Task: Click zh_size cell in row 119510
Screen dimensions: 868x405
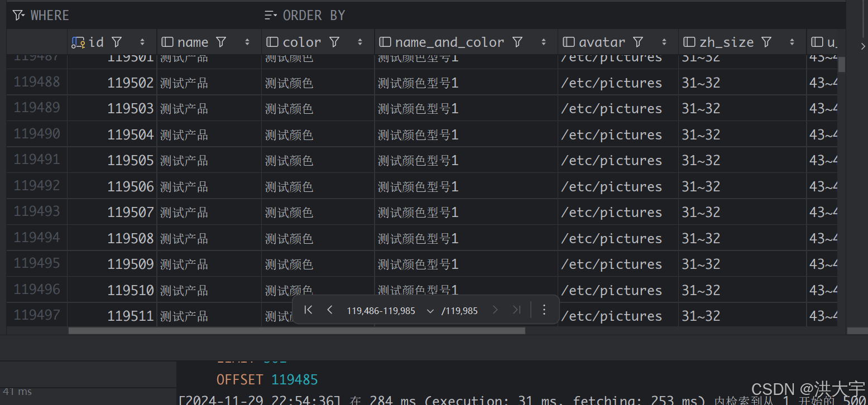Action: [x=742, y=290]
